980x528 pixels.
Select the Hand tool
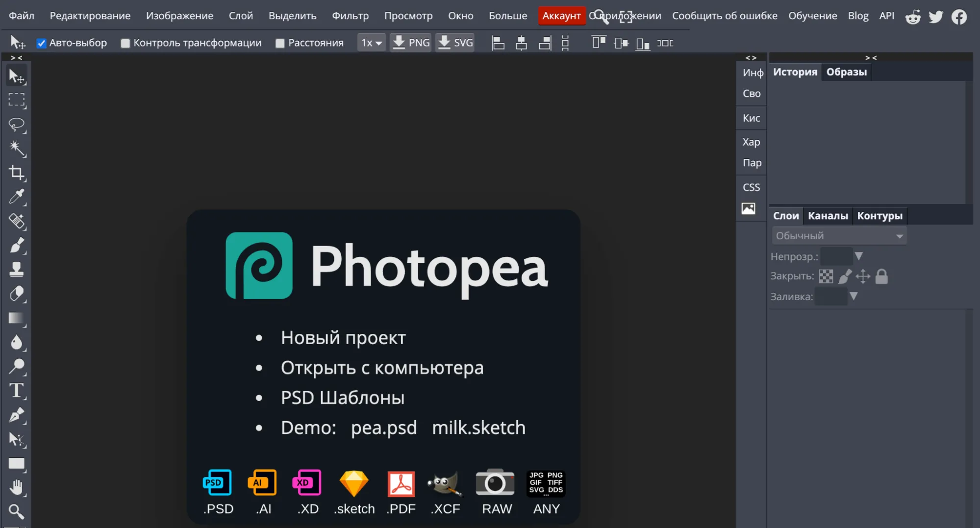click(x=17, y=487)
